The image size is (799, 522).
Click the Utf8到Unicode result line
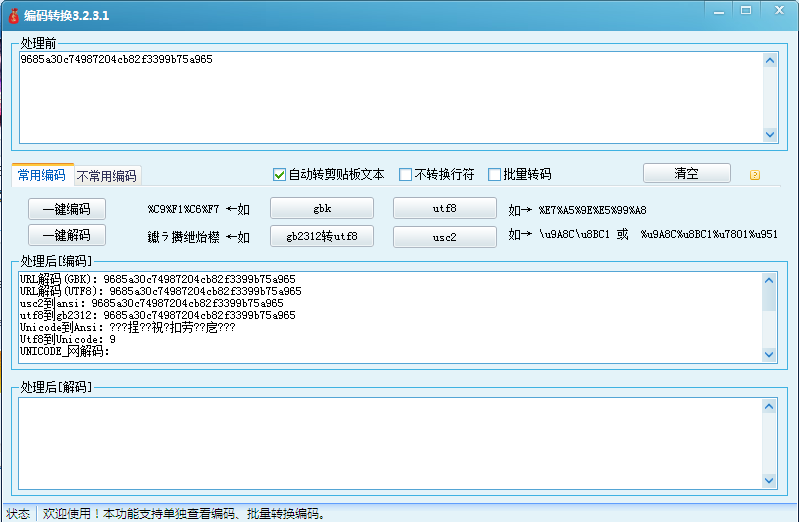68,339
